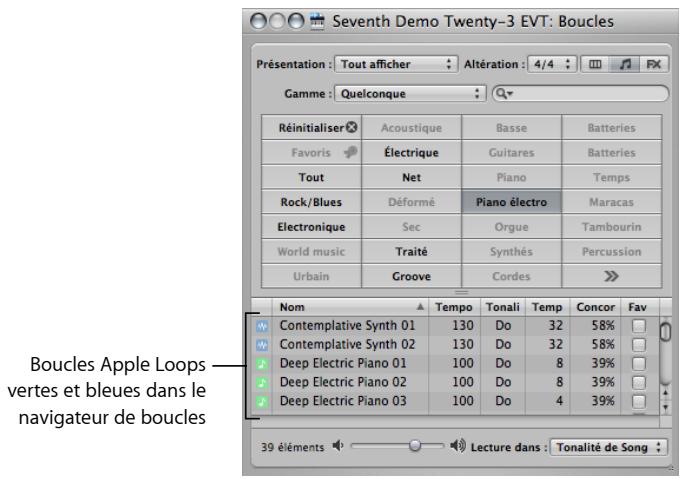Viewport: 687px width, 479px height.
Task: Select the Électrique category button
Action: coord(411,153)
